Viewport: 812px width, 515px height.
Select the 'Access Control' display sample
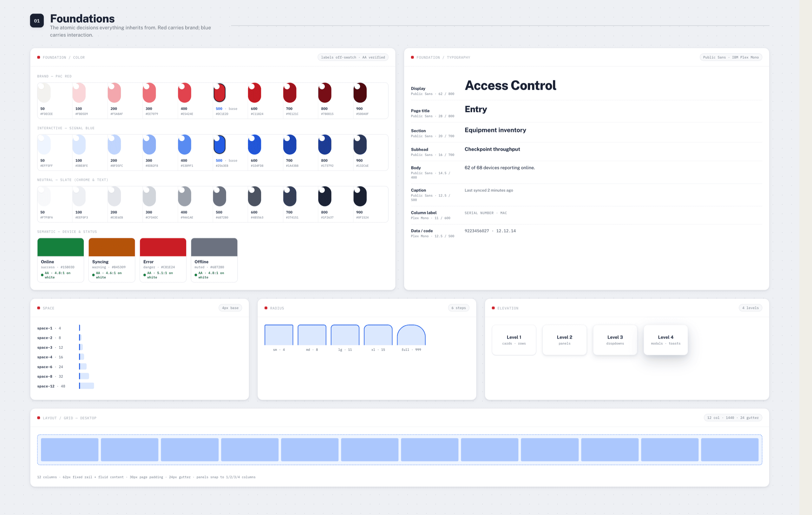click(x=511, y=85)
